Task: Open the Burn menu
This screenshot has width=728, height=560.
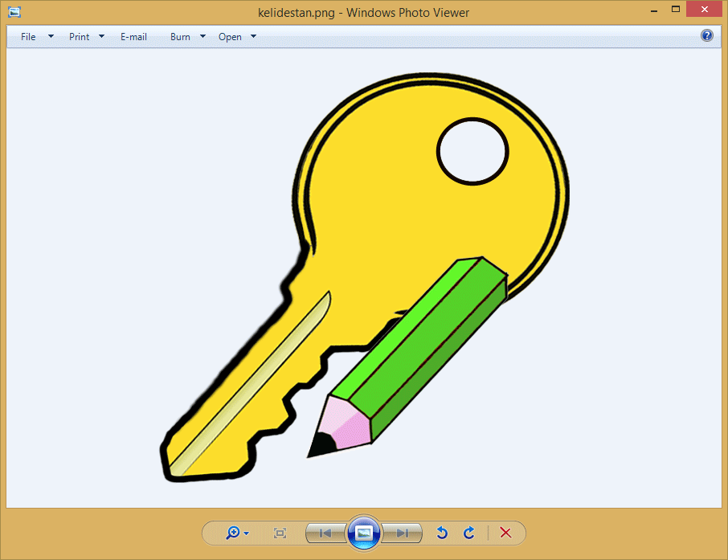Action: tap(180, 37)
